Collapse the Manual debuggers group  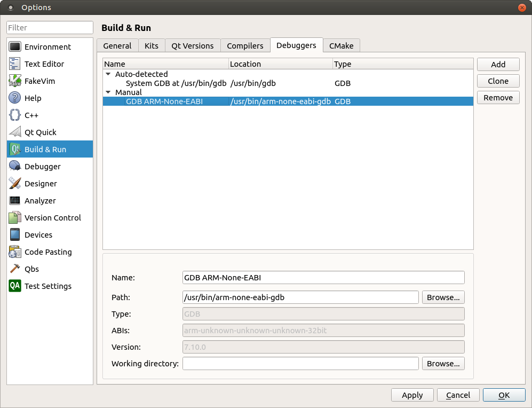click(x=108, y=92)
